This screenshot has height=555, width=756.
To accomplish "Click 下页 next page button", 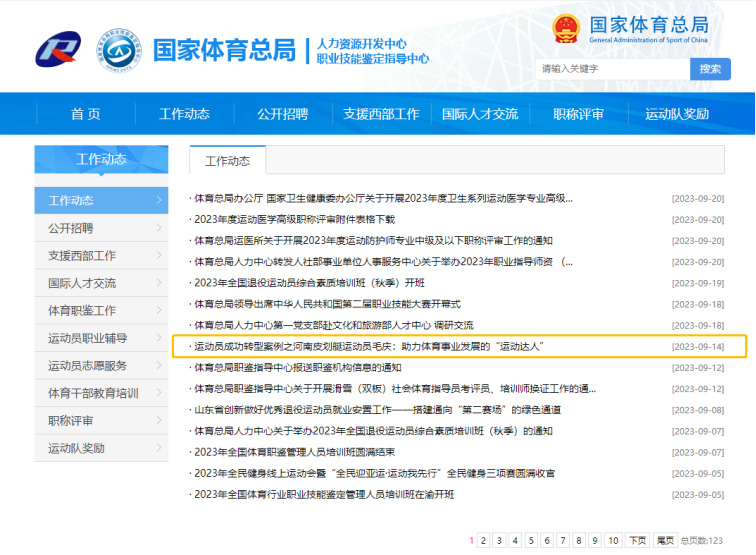I will [x=637, y=541].
